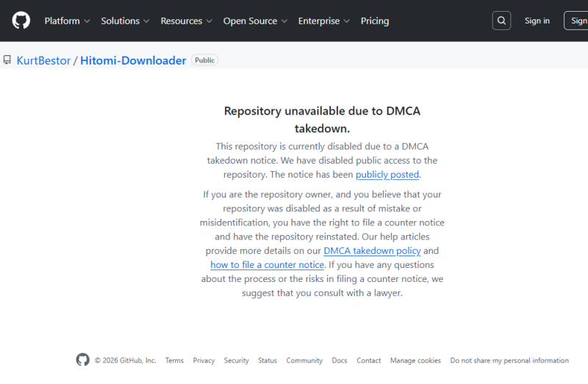Click Docs in the footer
The image size is (588, 384).
point(340,361)
